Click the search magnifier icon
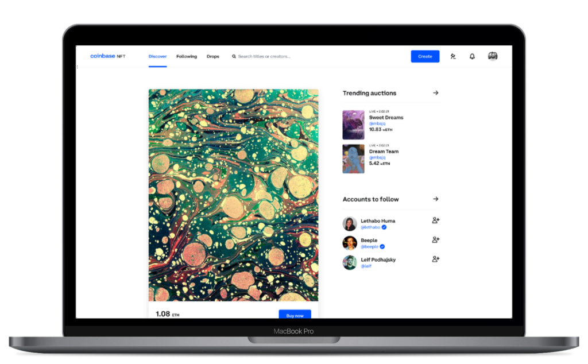This screenshot has height=364, width=588. 234,57
